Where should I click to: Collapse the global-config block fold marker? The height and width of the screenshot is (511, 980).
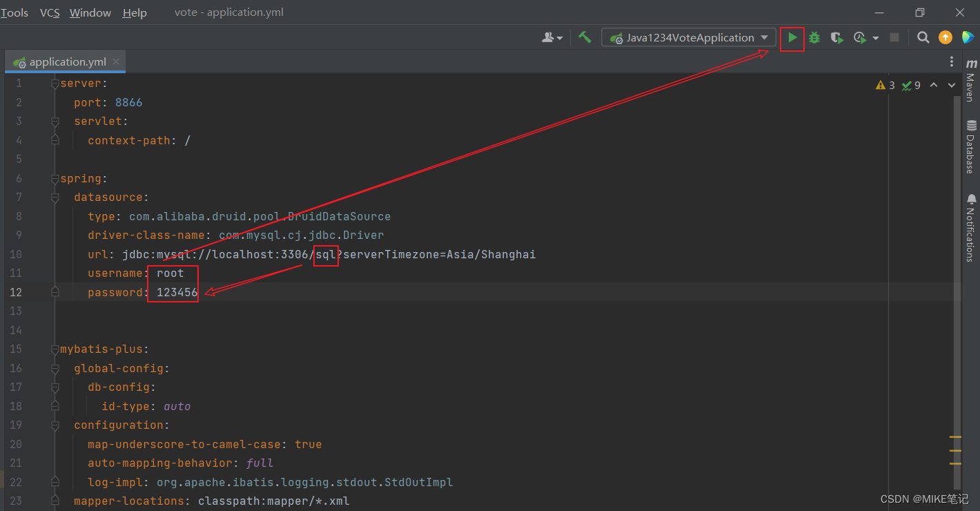click(55, 368)
